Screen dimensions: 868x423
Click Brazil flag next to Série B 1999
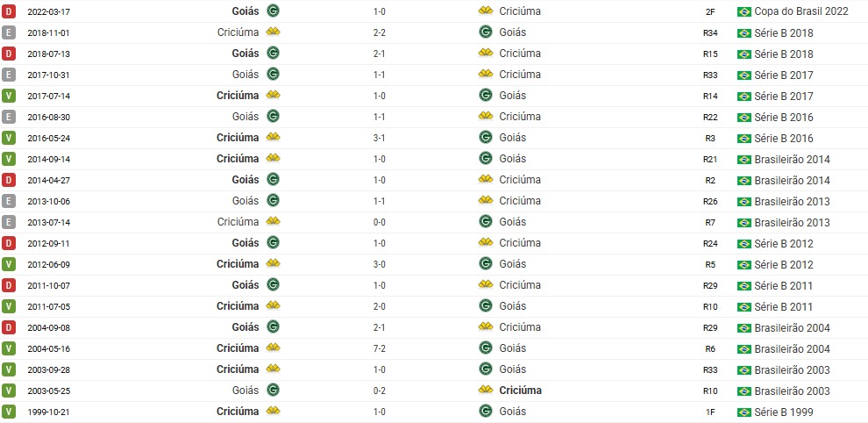pos(744,412)
